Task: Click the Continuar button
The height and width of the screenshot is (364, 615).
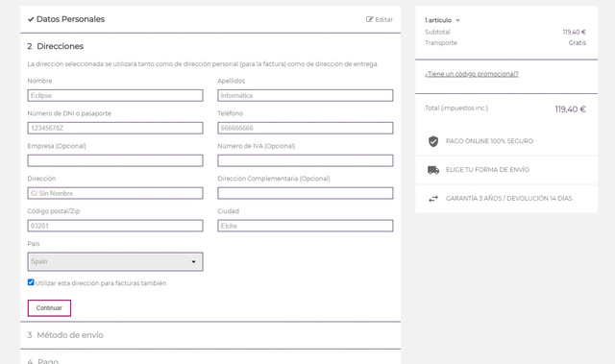Action: pyautogui.click(x=49, y=308)
